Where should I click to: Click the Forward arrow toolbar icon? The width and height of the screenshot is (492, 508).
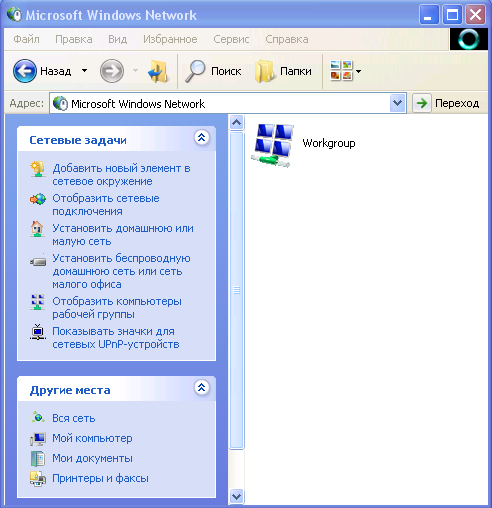tap(112, 71)
